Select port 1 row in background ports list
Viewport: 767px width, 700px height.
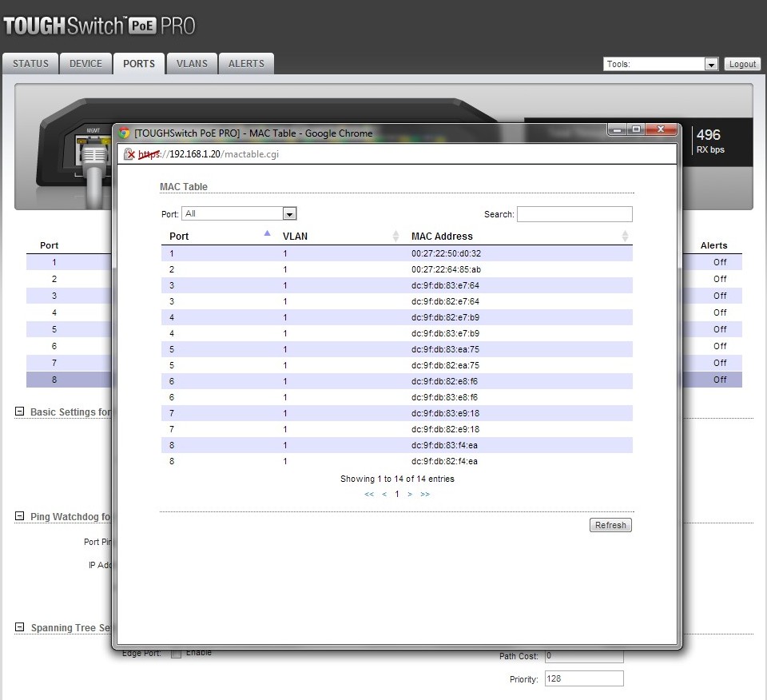click(x=69, y=262)
